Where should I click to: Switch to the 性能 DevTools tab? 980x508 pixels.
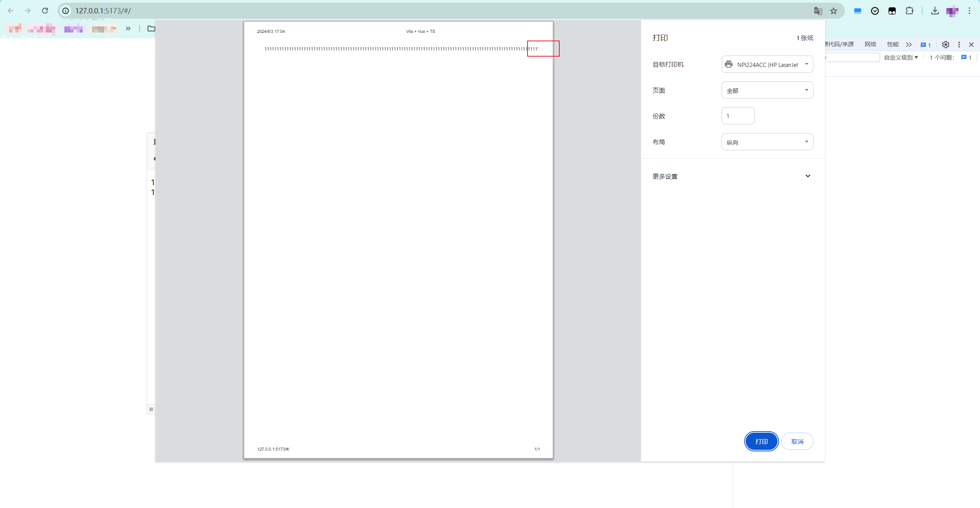click(x=893, y=44)
